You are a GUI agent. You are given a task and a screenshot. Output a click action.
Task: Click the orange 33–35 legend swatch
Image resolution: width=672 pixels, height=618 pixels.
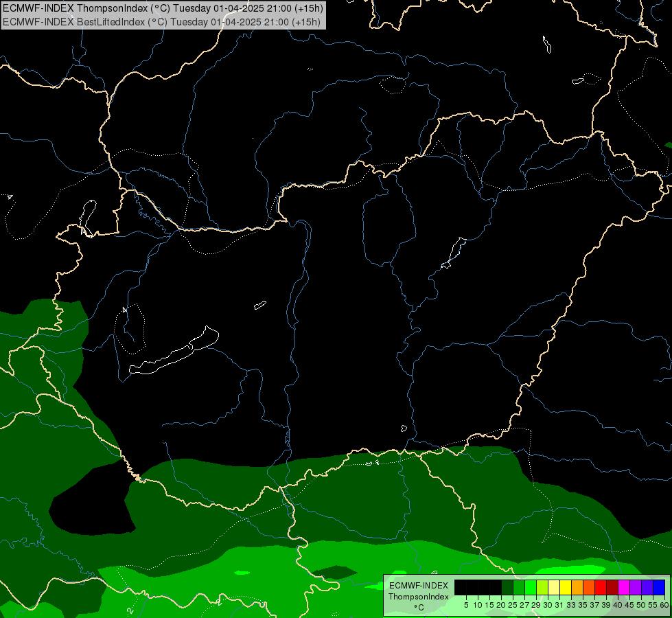click(577, 587)
